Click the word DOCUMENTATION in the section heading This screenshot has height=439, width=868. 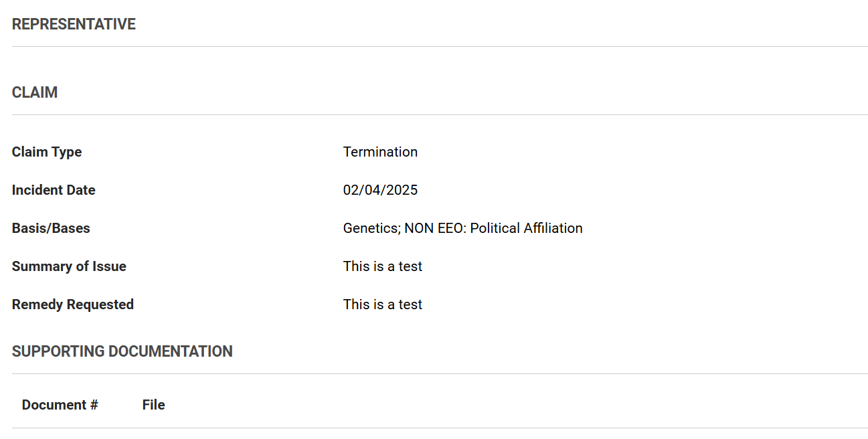(x=171, y=352)
